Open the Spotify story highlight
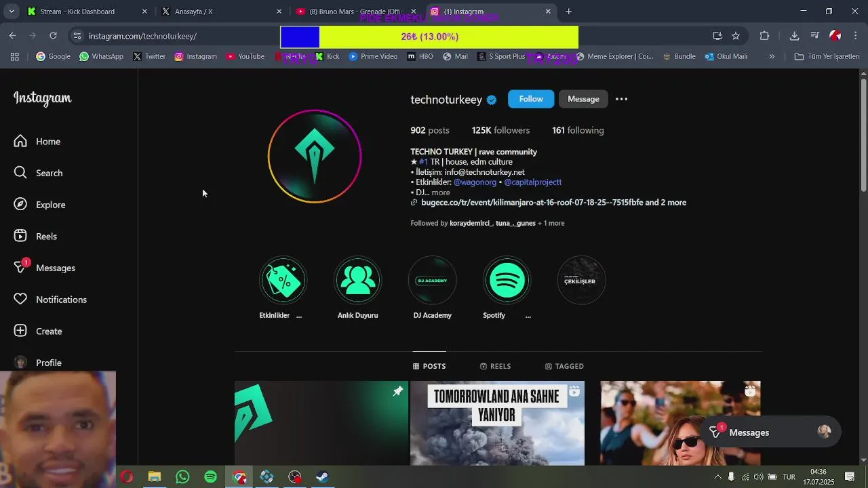The image size is (868, 488). coord(507,280)
